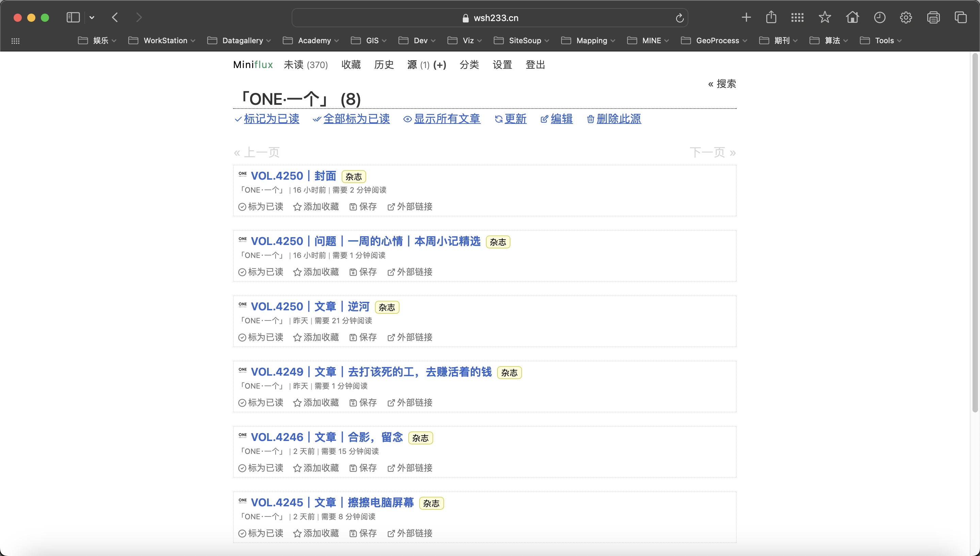The image size is (980, 556).
Task: Open the Academy bookmarks folder
Action: tap(311, 40)
